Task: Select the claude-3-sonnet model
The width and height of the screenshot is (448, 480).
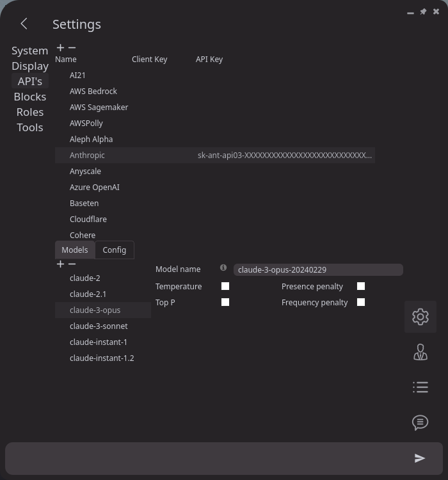Action: click(x=99, y=326)
